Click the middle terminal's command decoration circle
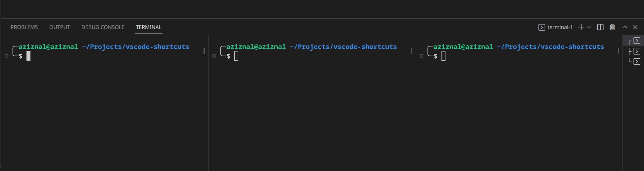The width and height of the screenshot is (644, 171). [x=214, y=56]
